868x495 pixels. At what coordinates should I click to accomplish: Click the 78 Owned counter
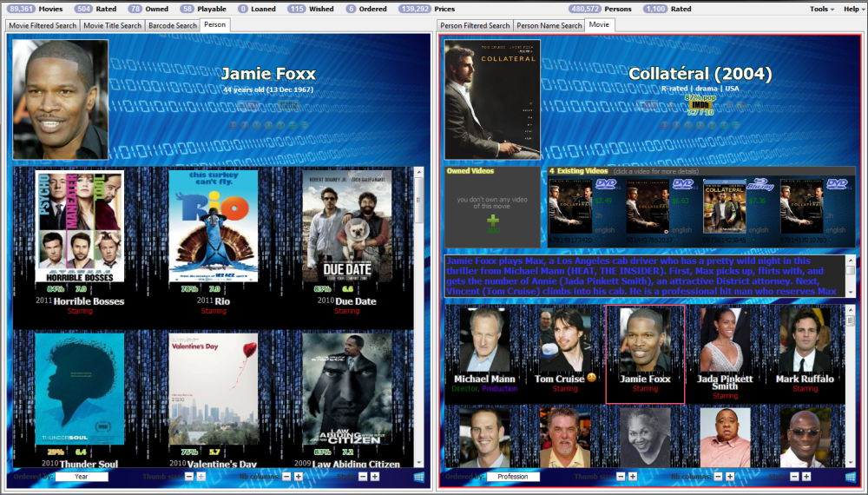(x=148, y=9)
